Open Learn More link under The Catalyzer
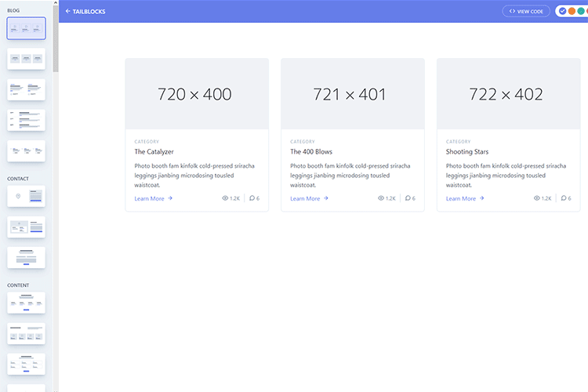 (x=153, y=198)
